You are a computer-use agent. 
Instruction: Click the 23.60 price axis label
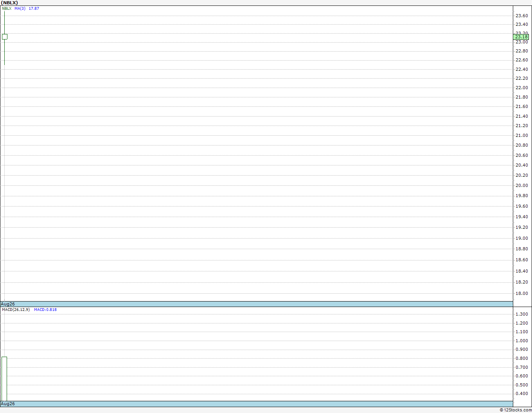click(x=522, y=16)
